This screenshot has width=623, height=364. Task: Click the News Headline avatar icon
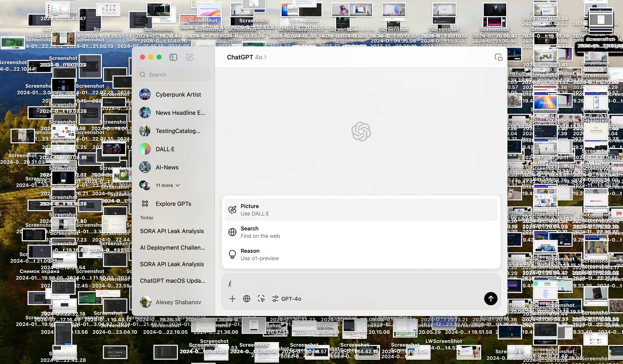[145, 113]
